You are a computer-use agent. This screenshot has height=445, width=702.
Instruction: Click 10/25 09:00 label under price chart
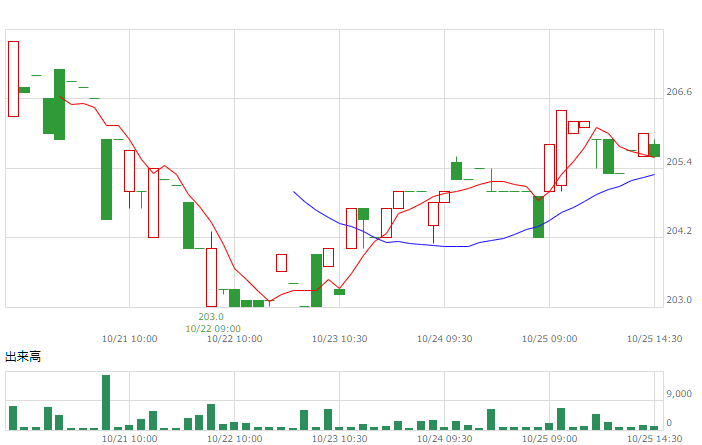(x=550, y=339)
